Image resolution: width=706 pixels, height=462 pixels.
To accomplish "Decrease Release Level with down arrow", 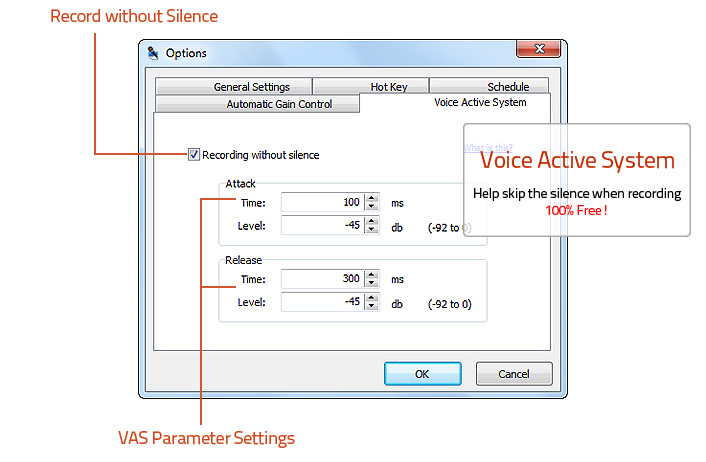I will [x=371, y=306].
